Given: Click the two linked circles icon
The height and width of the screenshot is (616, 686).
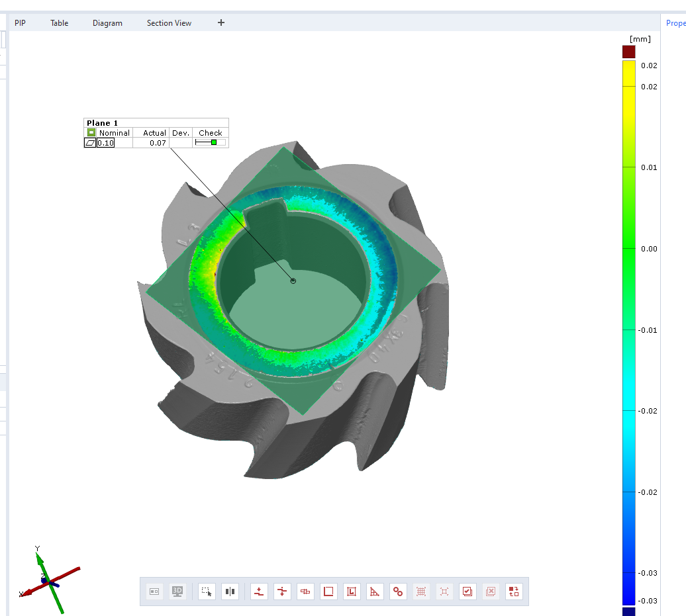Looking at the screenshot, I should pyautogui.click(x=397, y=592).
